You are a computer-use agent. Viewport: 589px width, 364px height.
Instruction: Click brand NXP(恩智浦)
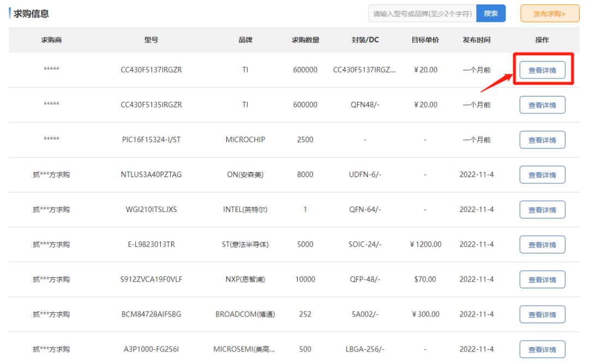[x=245, y=279]
